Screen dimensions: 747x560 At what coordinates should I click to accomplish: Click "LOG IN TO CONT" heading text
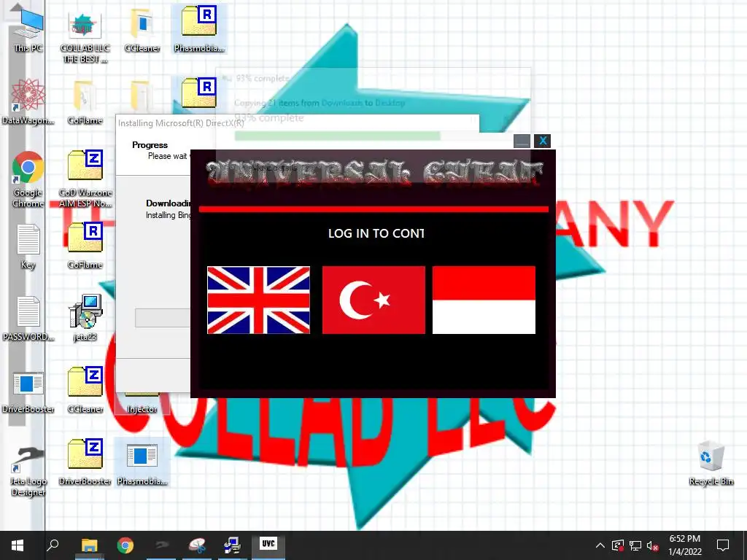pyautogui.click(x=376, y=233)
